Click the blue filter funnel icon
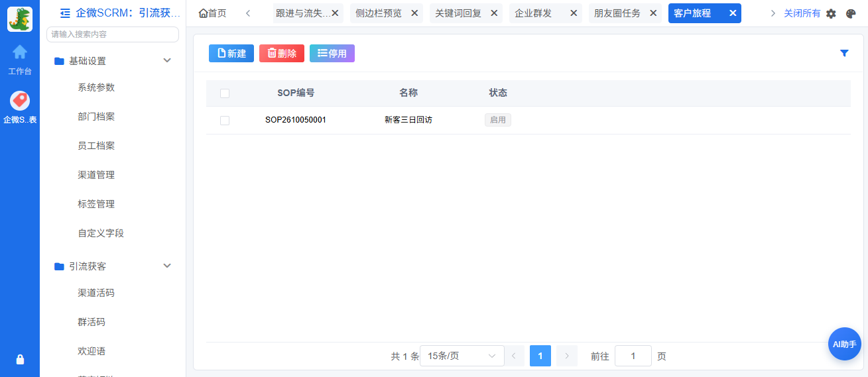 pyautogui.click(x=844, y=54)
